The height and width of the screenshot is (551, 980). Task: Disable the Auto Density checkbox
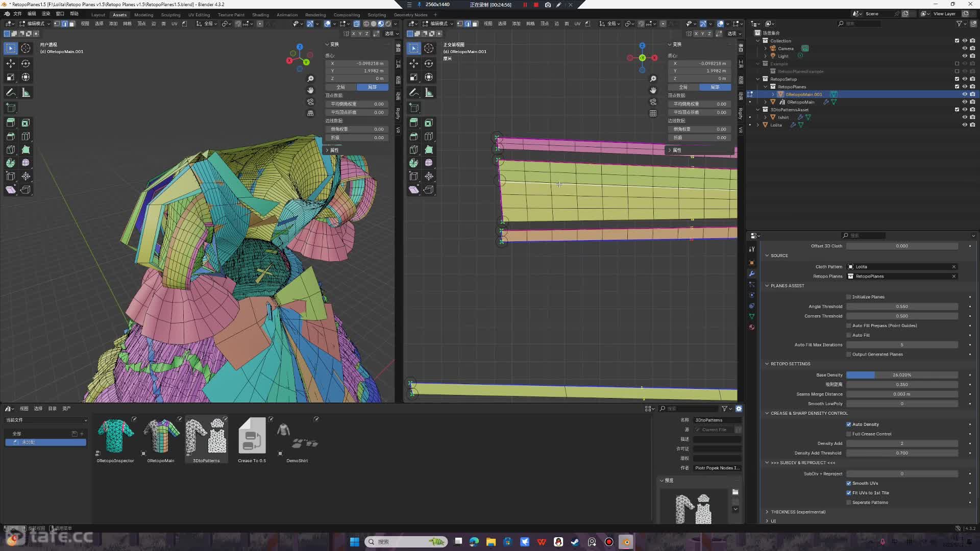pos(849,424)
